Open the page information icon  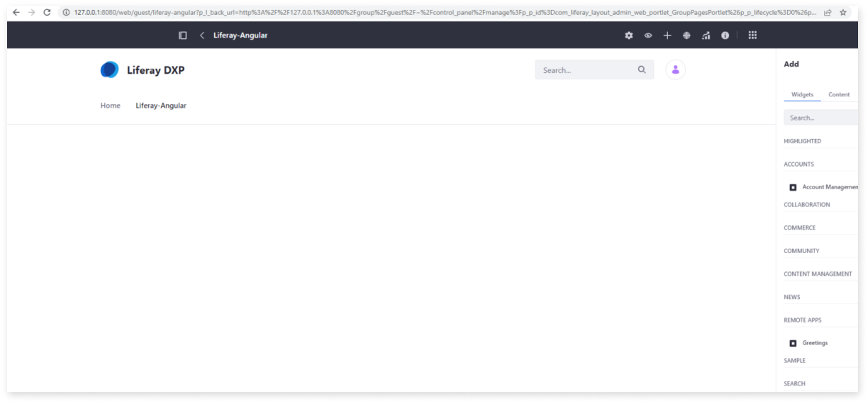(x=725, y=35)
